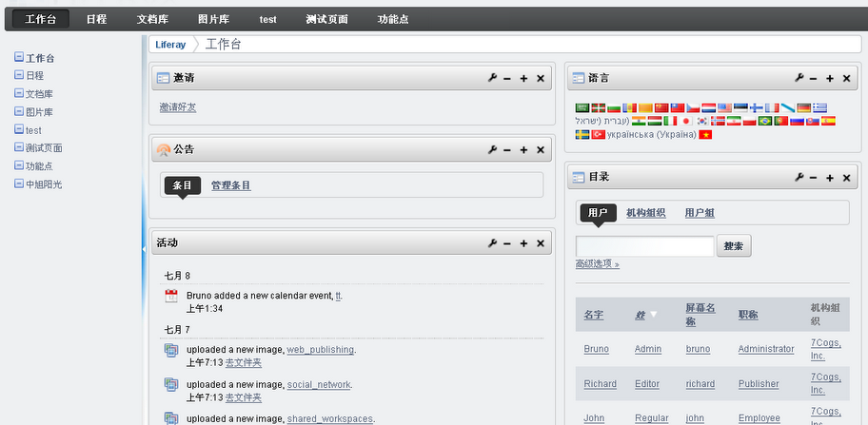Viewport: 868px width, 425px height.
Task: Open the web_publishing image link
Action: click(x=320, y=349)
